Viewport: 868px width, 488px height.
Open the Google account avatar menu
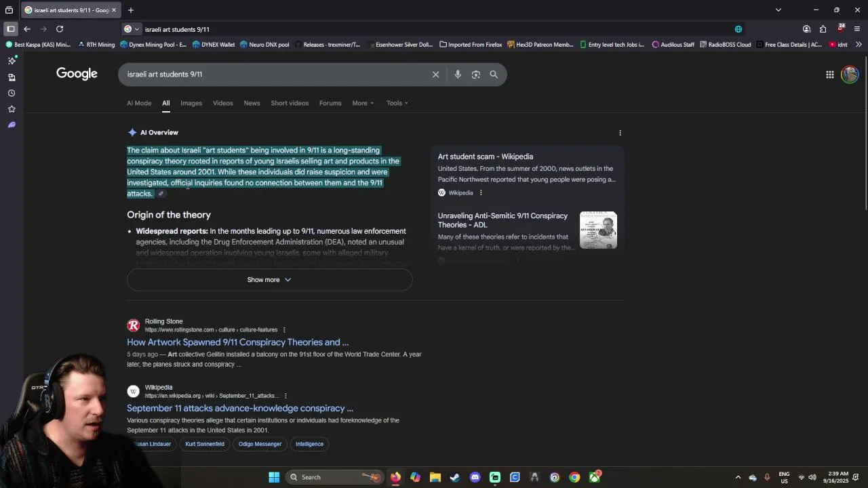click(x=850, y=75)
